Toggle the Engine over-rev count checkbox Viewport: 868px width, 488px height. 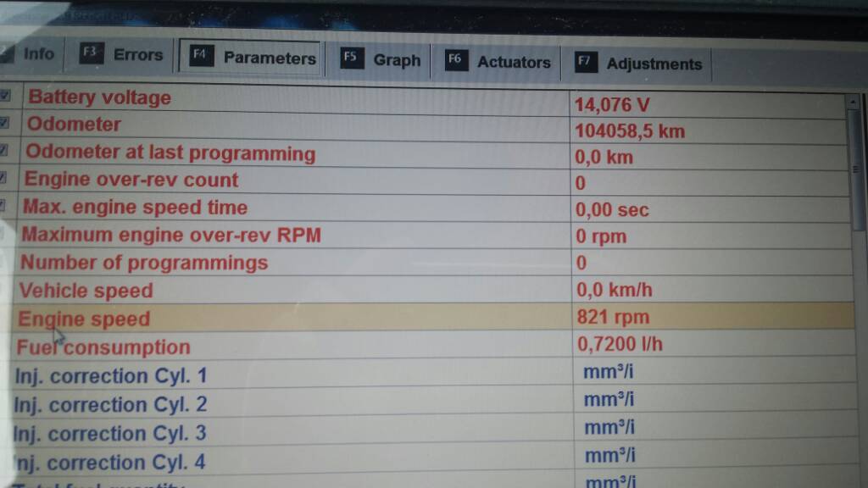pos(3,179)
